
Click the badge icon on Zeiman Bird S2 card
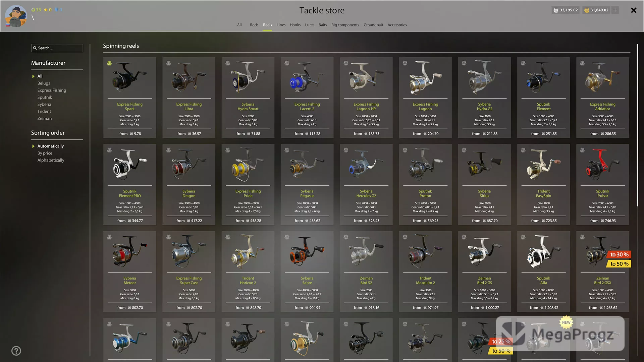(x=346, y=237)
